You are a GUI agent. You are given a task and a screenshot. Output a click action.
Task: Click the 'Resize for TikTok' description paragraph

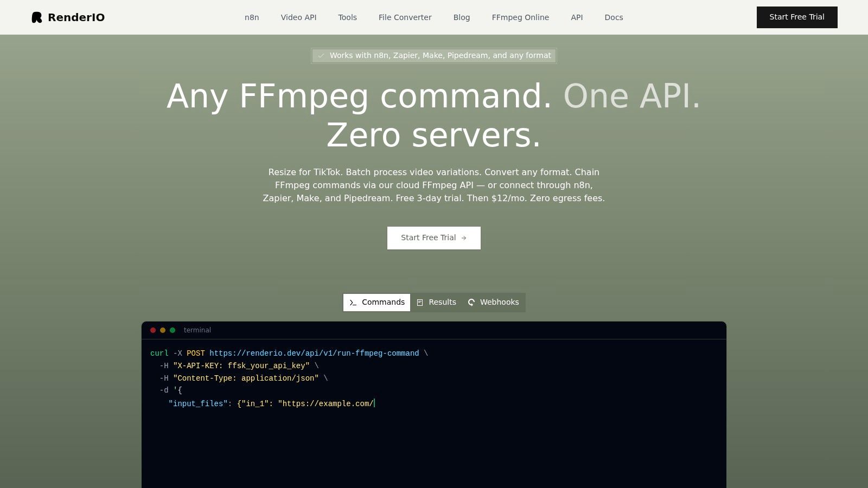(434, 185)
